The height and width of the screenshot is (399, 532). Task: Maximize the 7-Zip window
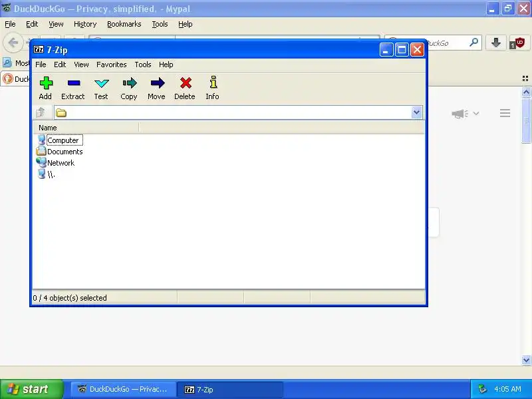coord(402,50)
